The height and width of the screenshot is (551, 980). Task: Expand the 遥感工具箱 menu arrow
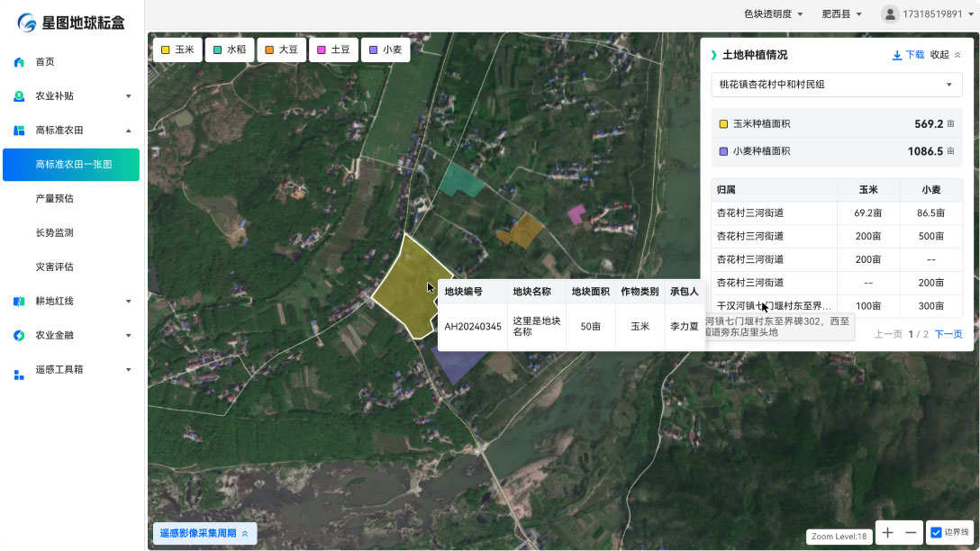(x=128, y=370)
